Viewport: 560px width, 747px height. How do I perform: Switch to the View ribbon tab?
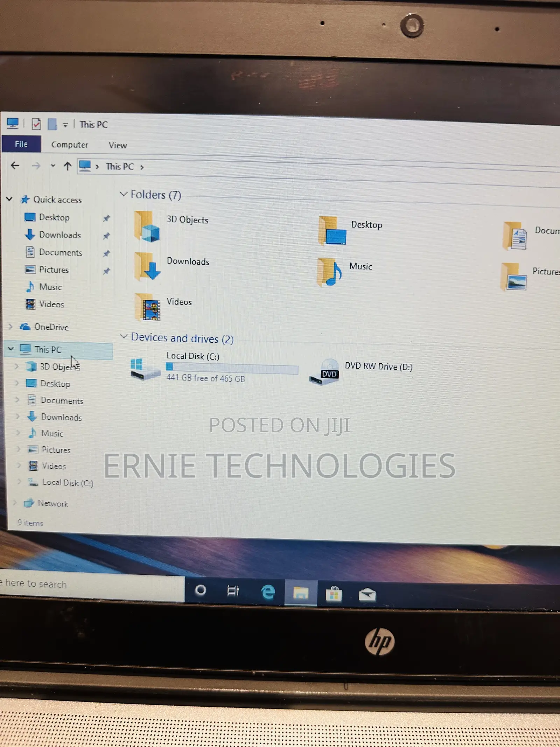tap(118, 145)
